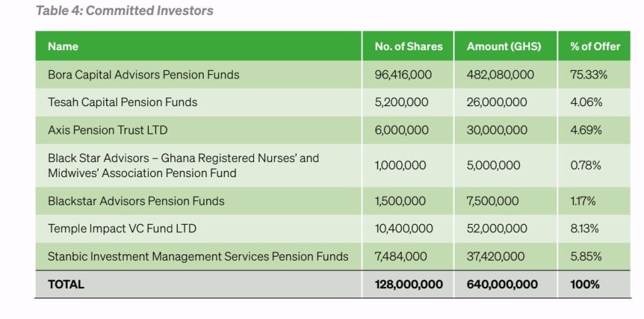Select the Bora Capital Advisors Pension Funds row name

click(143, 75)
